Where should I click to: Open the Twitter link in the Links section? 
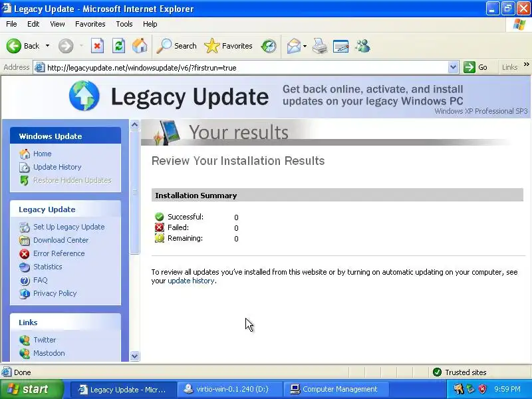tap(45, 340)
